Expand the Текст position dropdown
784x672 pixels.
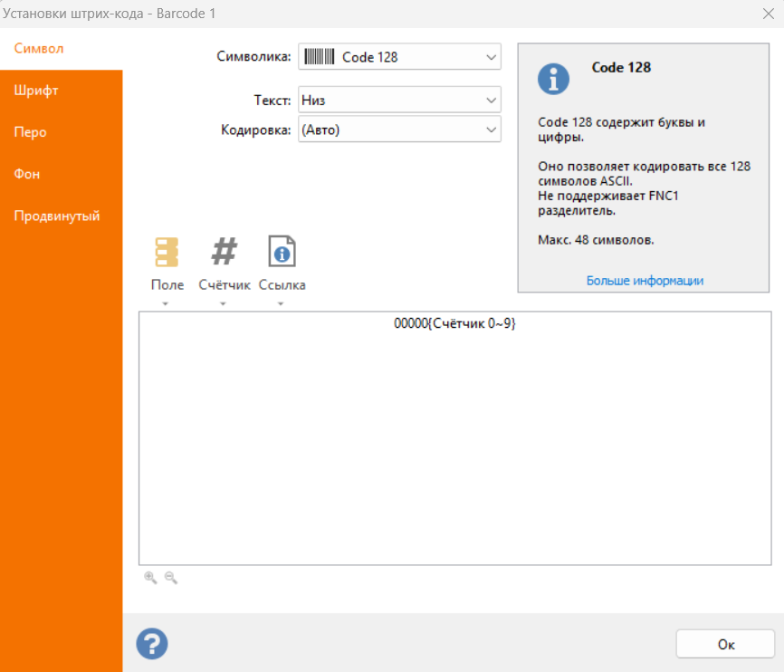click(x=399, y=101)
